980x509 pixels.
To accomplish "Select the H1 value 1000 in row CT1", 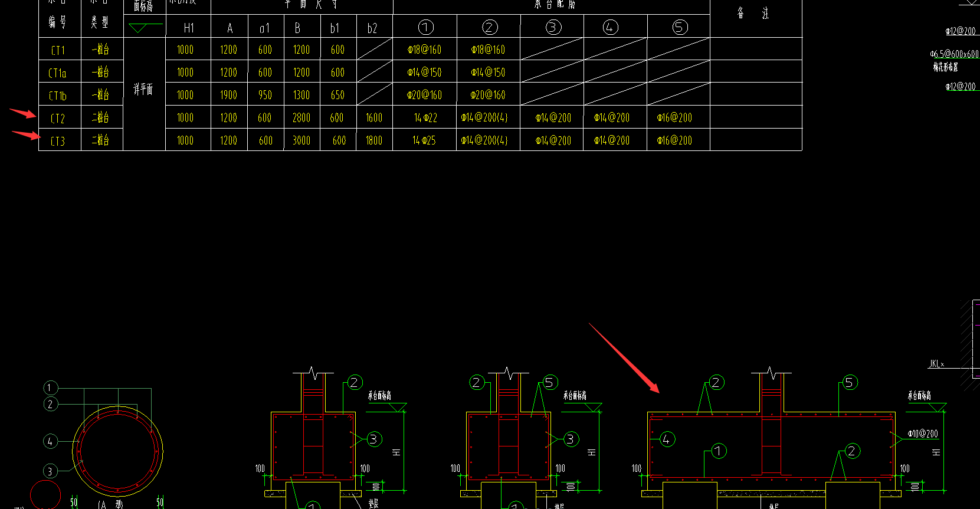I will coord(185,50).
